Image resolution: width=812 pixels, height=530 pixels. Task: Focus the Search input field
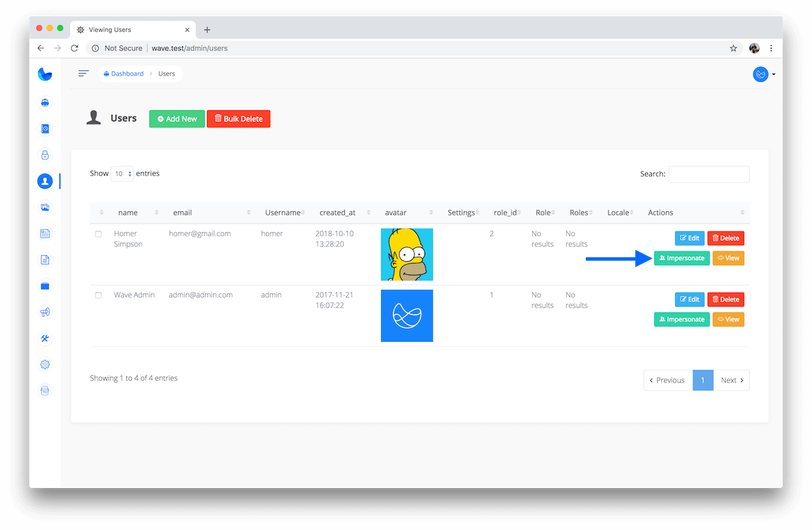pyautogui.click(x=709, y=174)
